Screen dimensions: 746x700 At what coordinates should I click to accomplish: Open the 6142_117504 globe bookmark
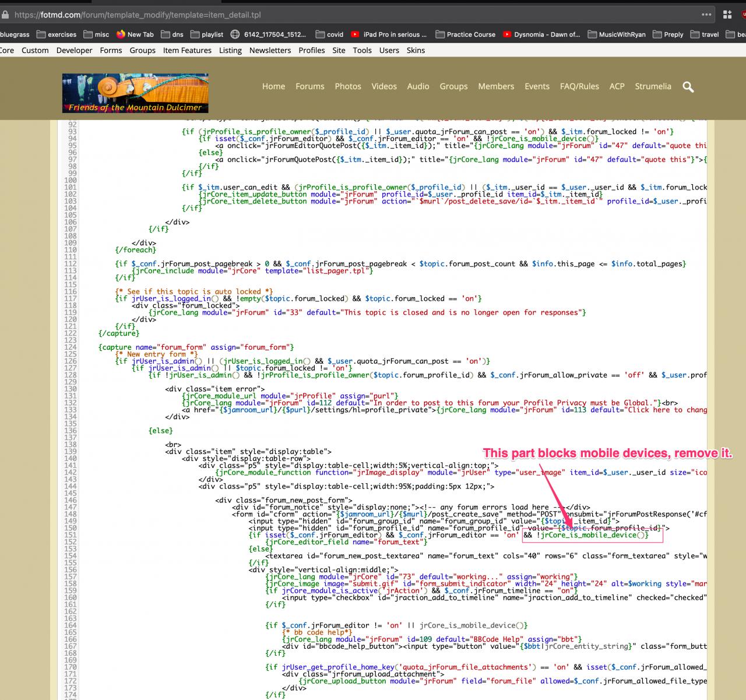coord(268,34)
